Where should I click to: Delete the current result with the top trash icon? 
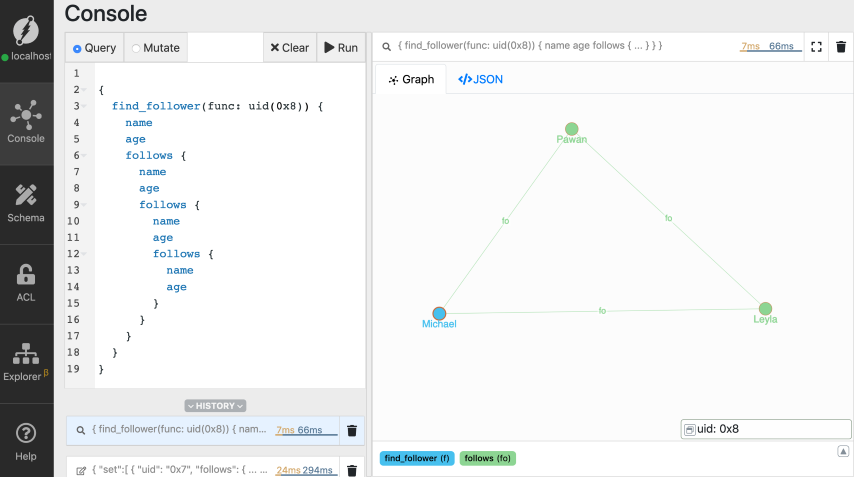pos(841,47)
